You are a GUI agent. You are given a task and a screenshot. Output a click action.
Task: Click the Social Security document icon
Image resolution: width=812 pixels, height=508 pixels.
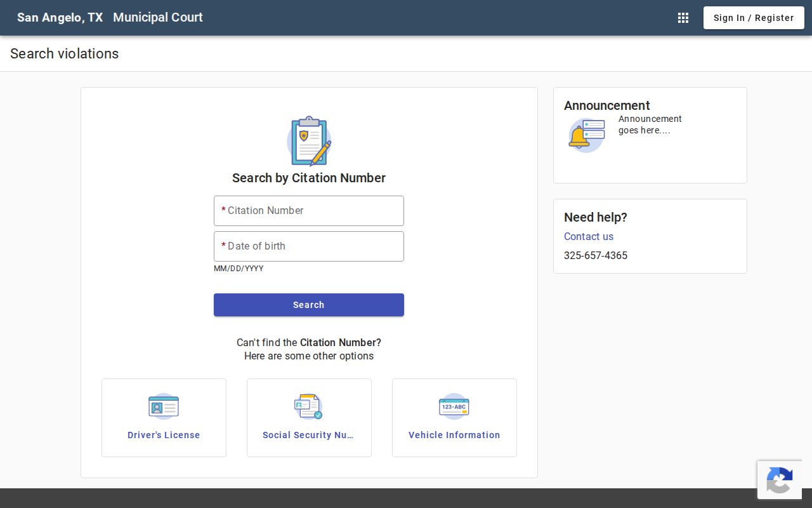pos(309,406)
